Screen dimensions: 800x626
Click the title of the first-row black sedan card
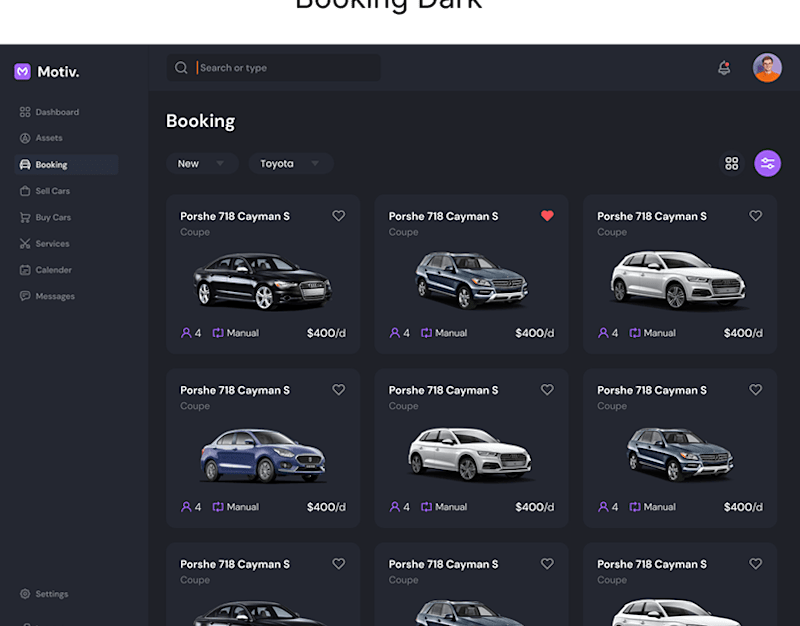[235, 216]
